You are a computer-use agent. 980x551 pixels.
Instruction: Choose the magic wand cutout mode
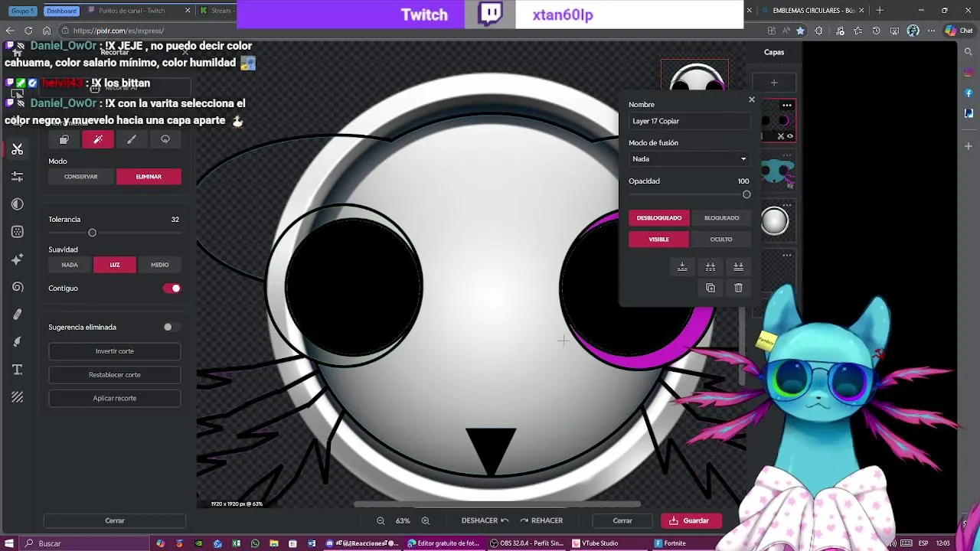(x=98, y=139)
